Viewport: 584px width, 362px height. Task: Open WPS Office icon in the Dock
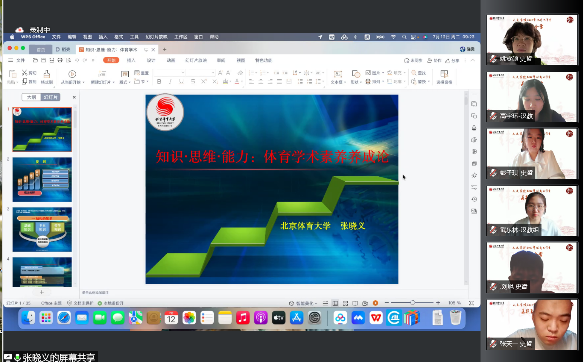[x=376, y=318]
